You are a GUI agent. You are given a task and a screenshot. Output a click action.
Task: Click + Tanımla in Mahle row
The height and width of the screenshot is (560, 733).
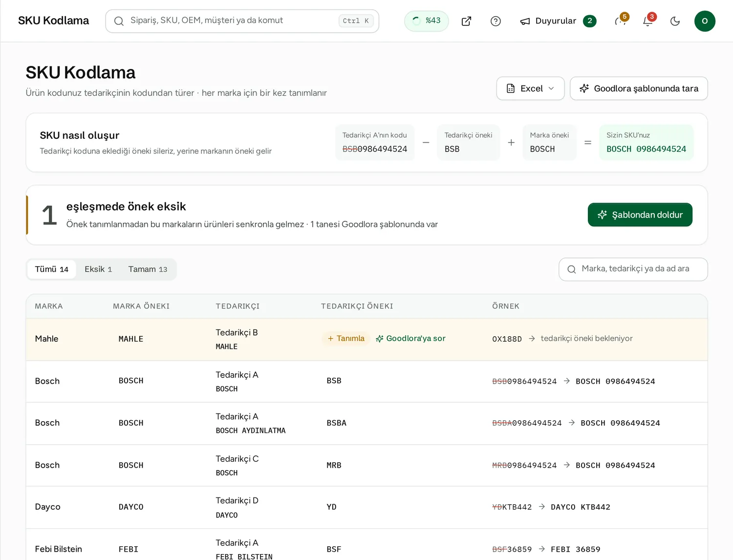[x=346, y=338]
